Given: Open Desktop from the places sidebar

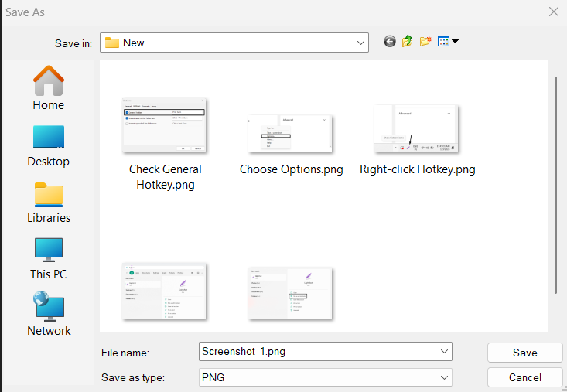Looking at the screenshot, I should 49,145.
